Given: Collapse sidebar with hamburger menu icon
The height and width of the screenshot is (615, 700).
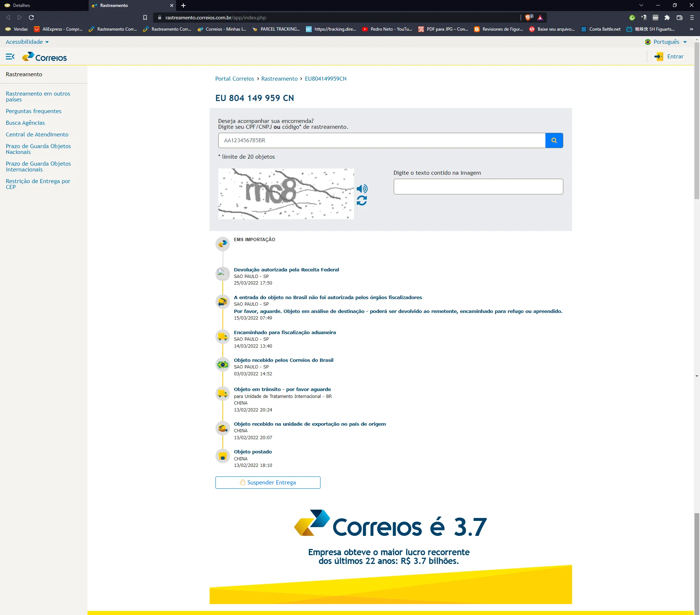Looking at the screenshot, I should pos(10,57).
